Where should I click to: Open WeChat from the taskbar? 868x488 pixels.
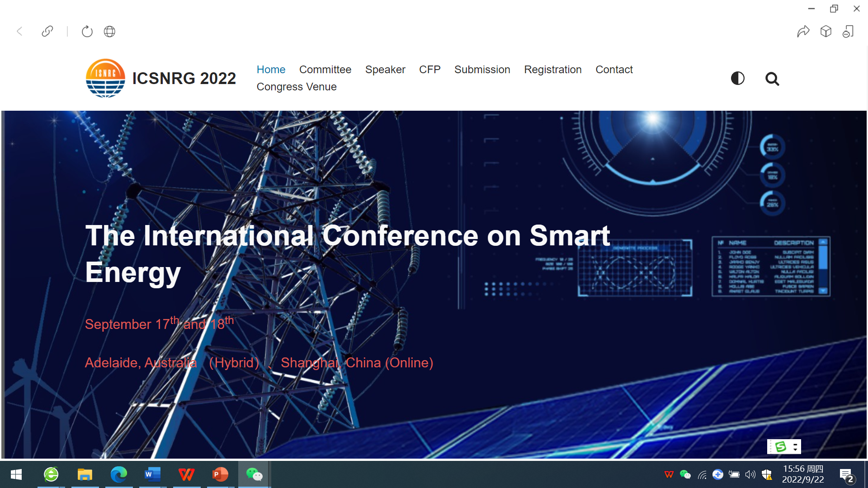click(x=254, y=474)
